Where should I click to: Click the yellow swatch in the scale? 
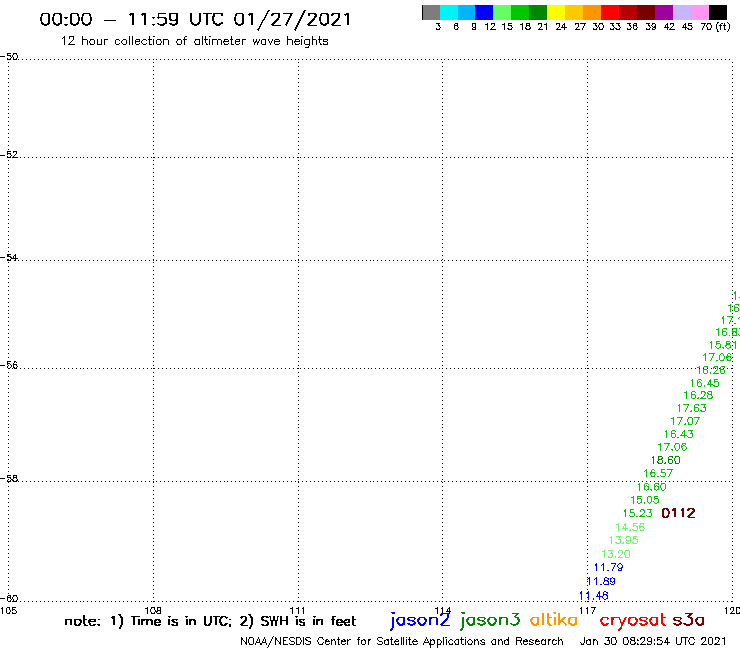click(556, 12)
